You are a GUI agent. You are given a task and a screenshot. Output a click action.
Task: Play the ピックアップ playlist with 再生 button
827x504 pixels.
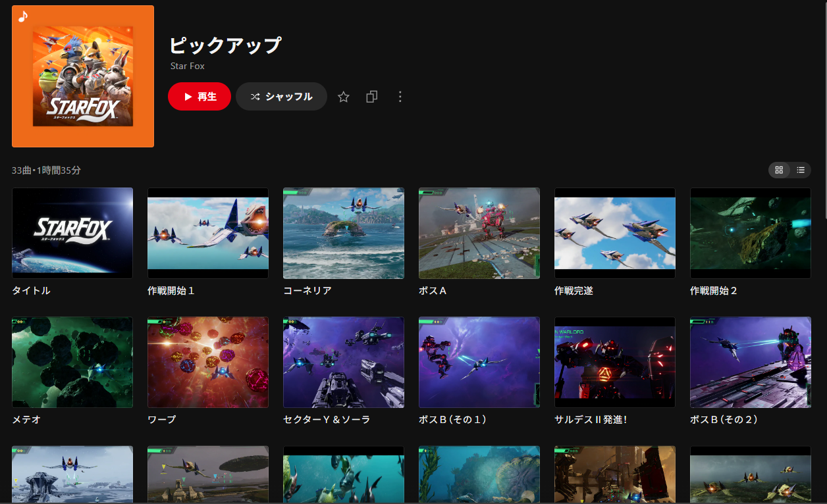coord(200,97)
